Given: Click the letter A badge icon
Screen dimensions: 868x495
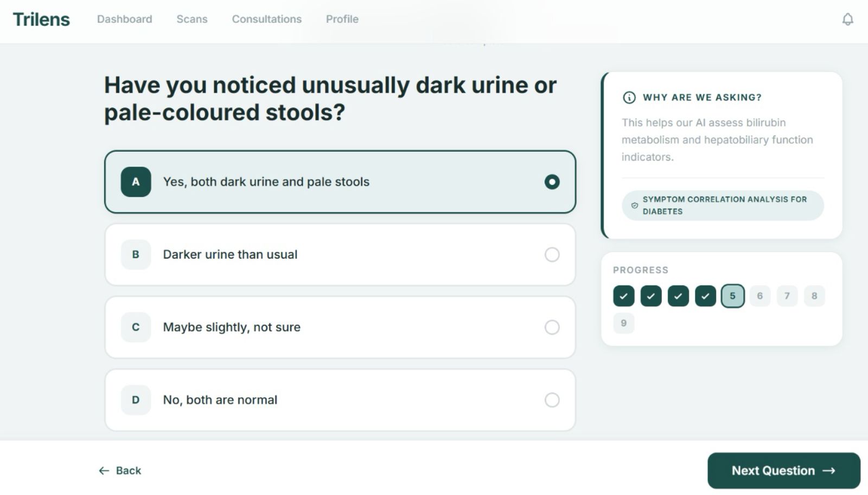Looking at the screenshot, I should point(136,182).
